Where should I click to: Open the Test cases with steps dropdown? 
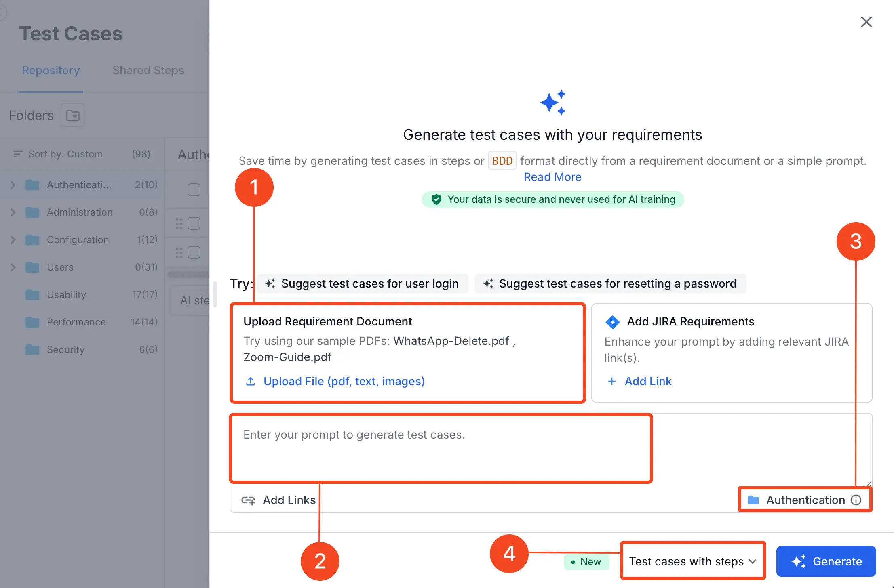[693, 561]
